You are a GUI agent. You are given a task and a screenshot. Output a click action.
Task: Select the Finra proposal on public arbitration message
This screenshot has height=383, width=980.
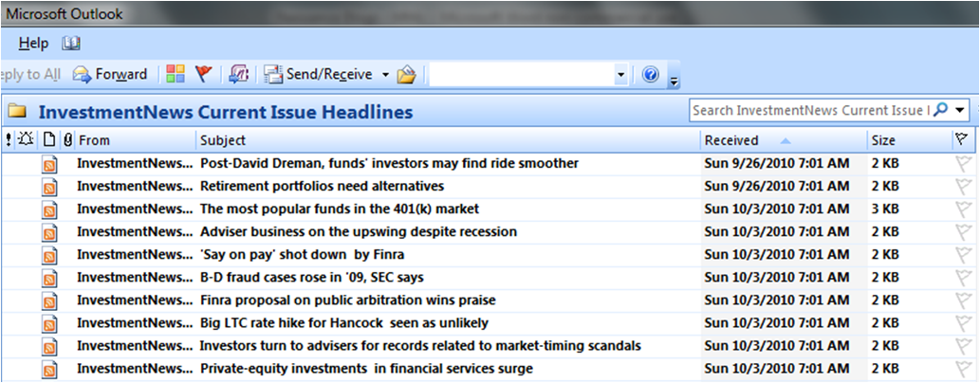coord(488,301)
